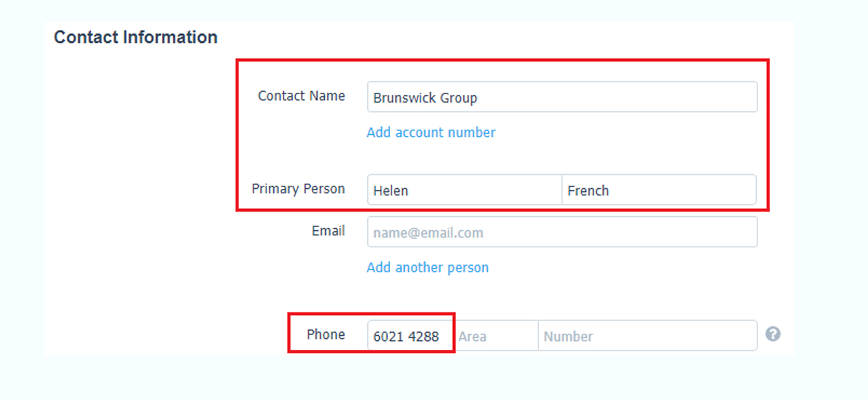Click the Brunswick Group text in Contact Name
The image size is (868, 400).
425,98
